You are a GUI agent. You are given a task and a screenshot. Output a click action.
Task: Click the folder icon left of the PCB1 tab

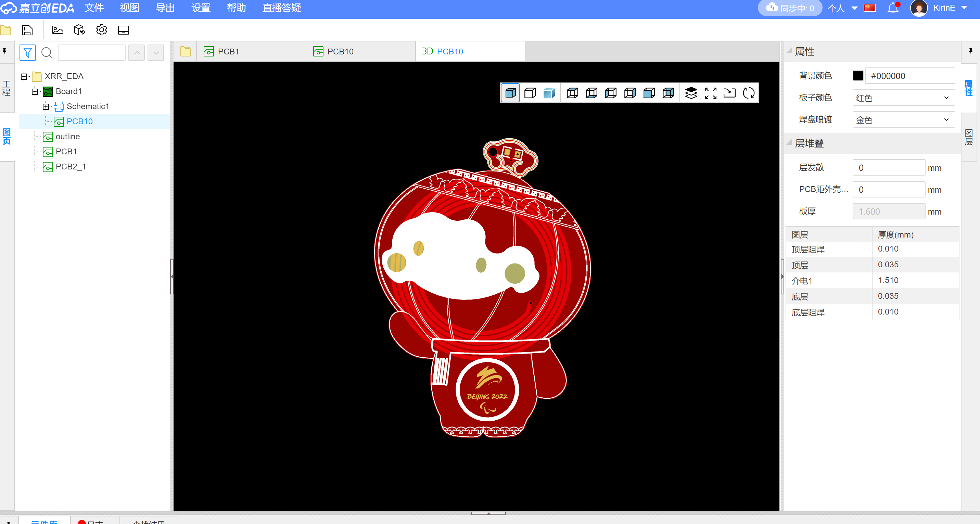pos(185,51)
